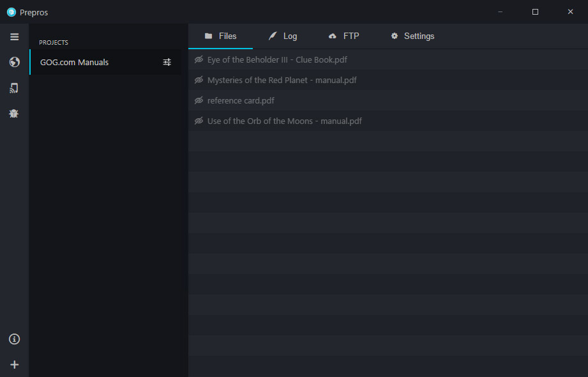The height and width of the screenshot is (377, 588).
Task: Add a new project with the plus icon
Action: [14, 365]
